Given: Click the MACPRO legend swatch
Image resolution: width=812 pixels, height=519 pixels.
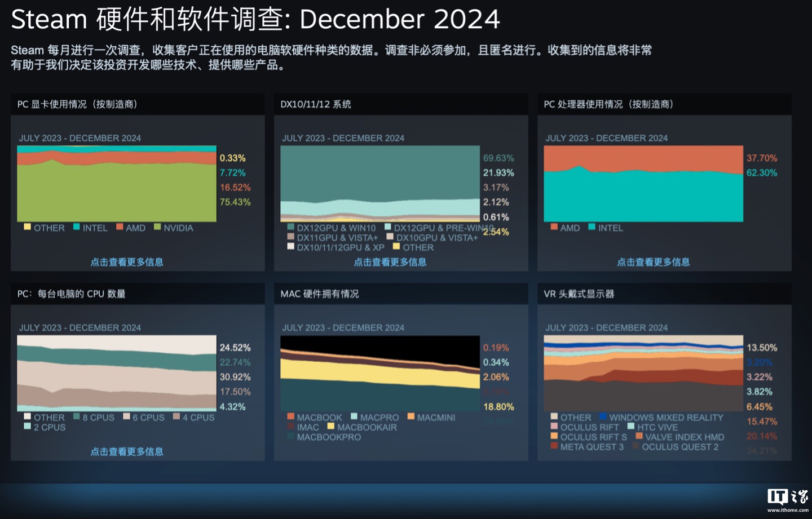Looking at the screenshot, I should pyautogui.click(x=354, y=416).
